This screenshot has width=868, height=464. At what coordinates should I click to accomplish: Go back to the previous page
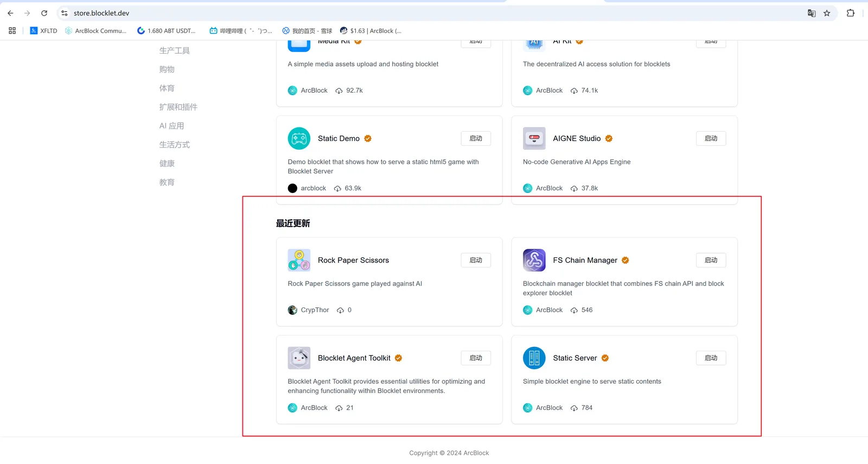10,13
